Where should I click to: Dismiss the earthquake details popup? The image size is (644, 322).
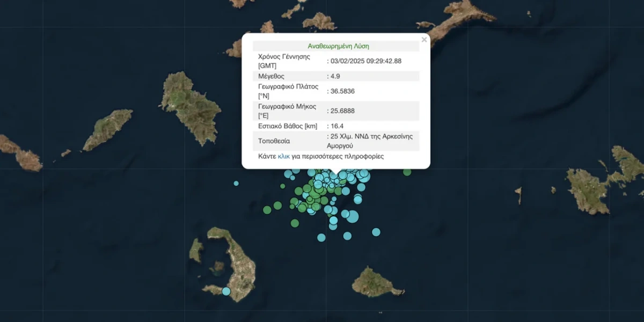424,40
